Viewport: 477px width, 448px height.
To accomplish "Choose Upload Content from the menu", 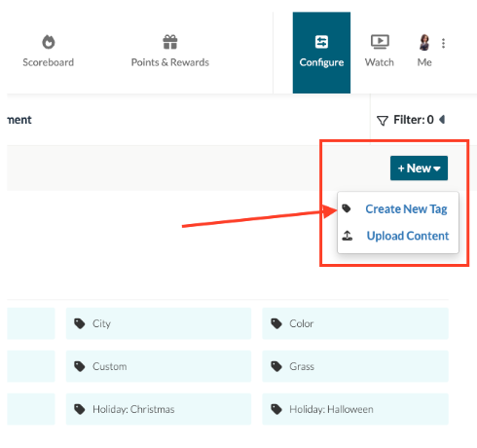I will (x=408, y=236).
